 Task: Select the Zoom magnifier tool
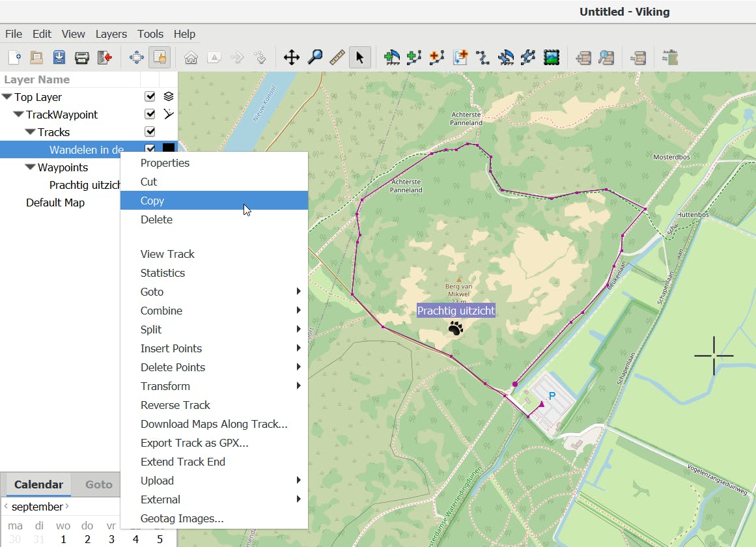click(x=315, y=57)
